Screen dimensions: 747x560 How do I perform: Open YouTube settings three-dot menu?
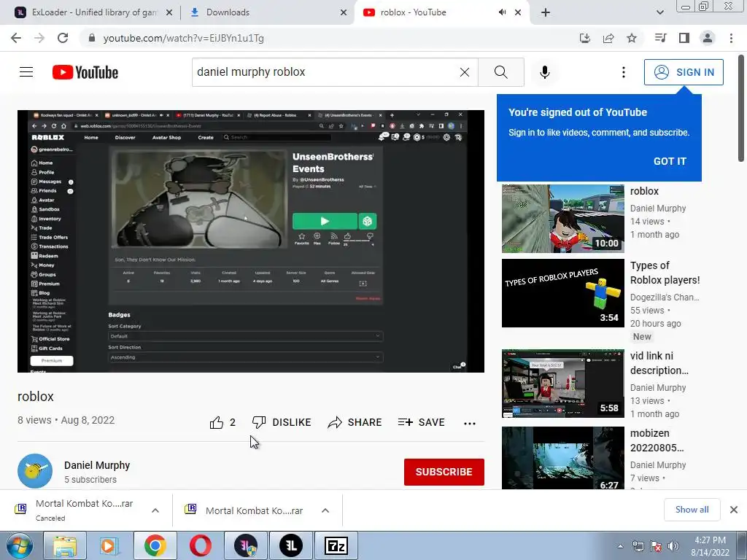[x=623, y=72]
